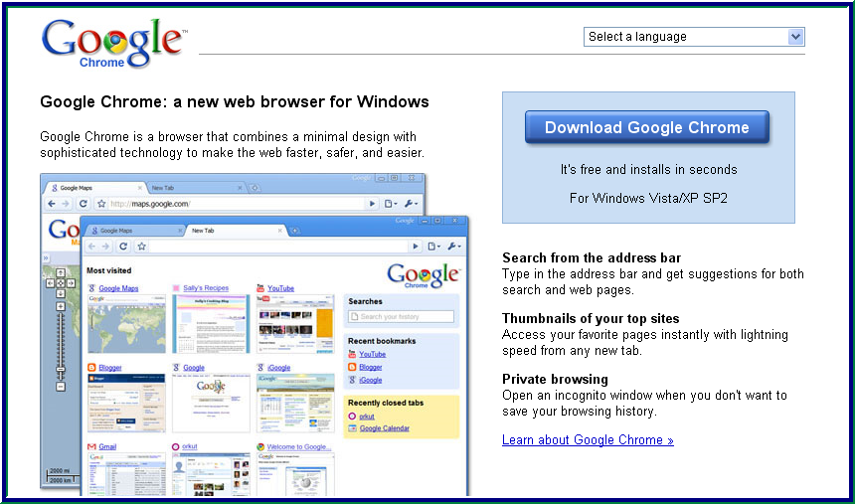Open the Welcome to Google link
Viewport: 855px width, 504px height.
point(299,446)
